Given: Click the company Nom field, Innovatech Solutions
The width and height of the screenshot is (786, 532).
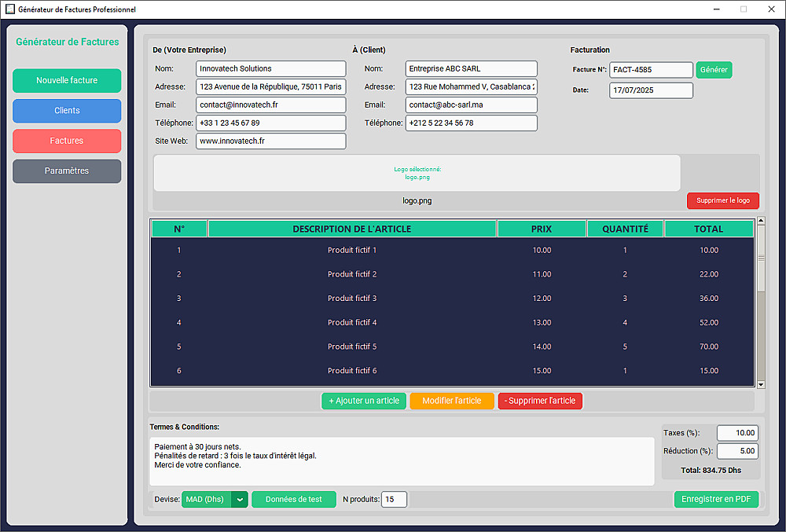Looking at the screenshot, I should 270,68.
